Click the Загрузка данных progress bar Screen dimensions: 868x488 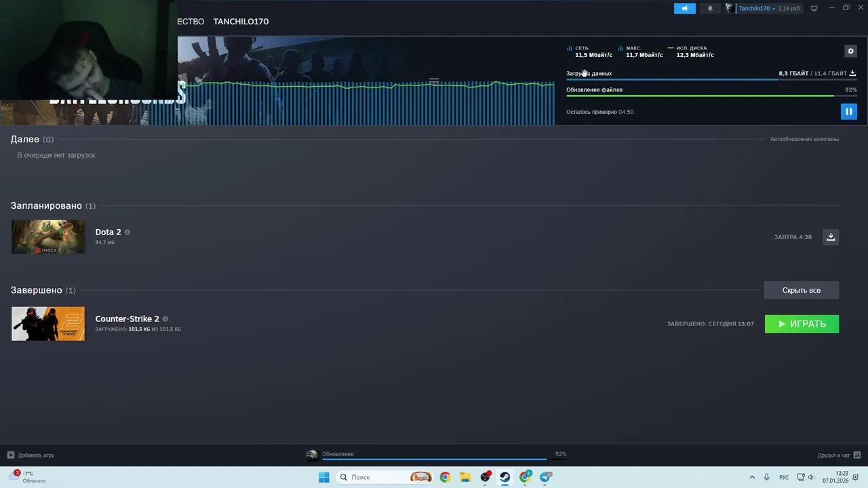point(711,79)
